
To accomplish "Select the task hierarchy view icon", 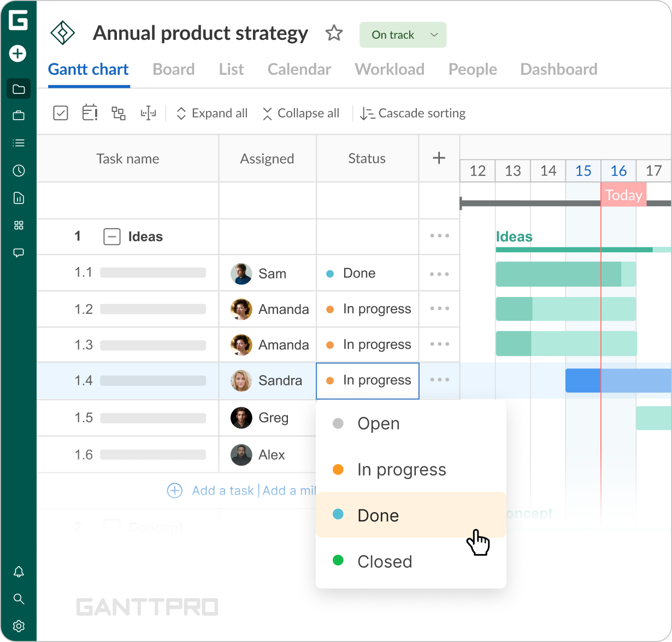I will (119, 112).
